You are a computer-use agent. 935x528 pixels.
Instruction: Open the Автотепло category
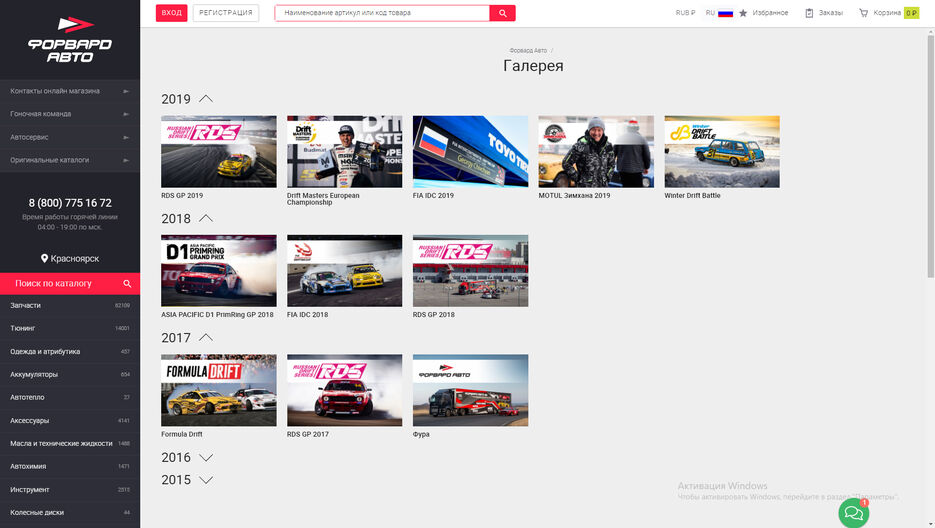point(70,397)
